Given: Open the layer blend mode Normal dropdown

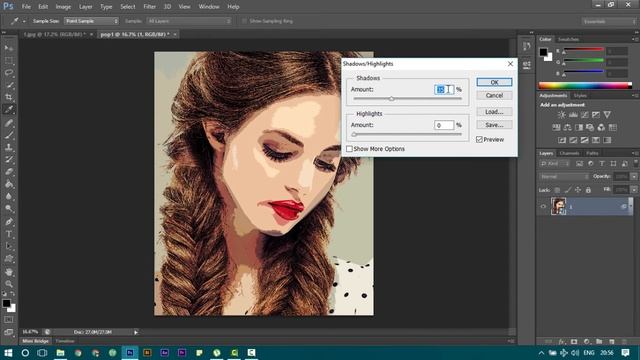Looking at the screenshot, I should 564,177.
